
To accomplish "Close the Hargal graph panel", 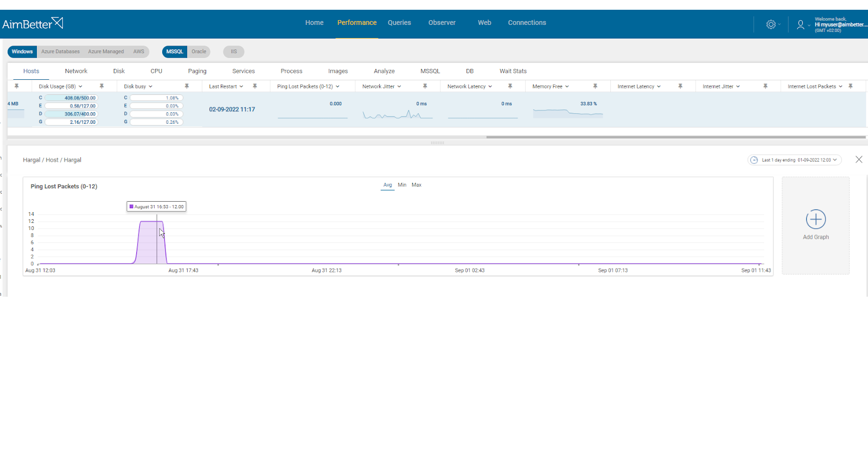I will [x=859, y=159].
